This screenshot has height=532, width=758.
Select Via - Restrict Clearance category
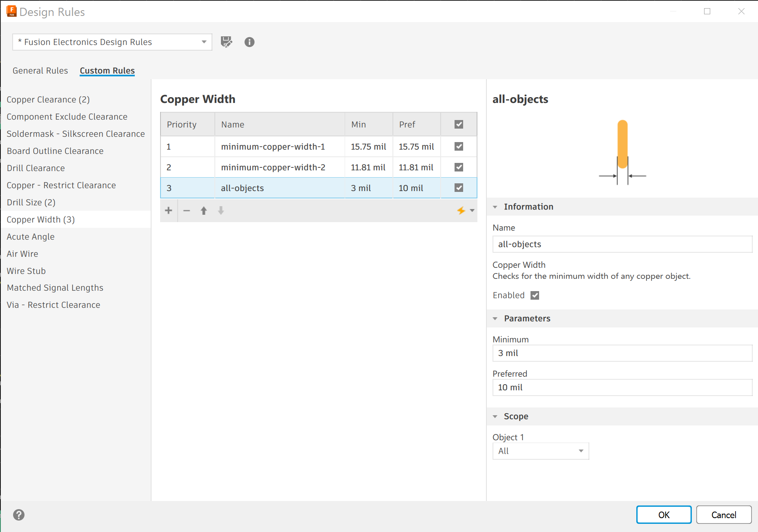[54, 305]
